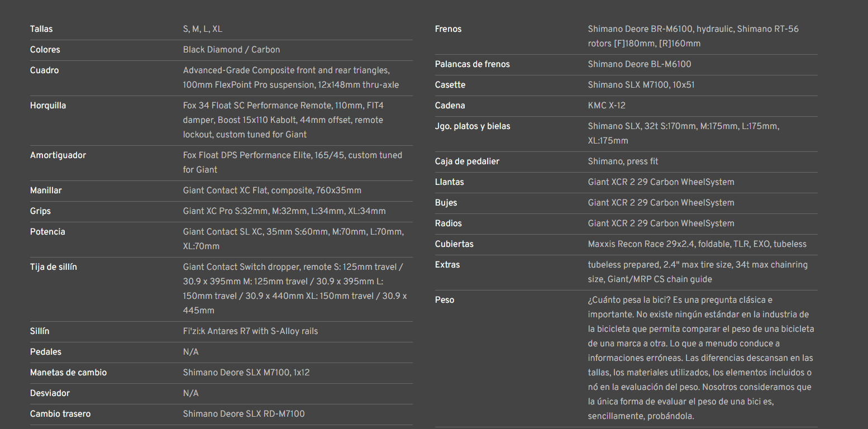Select Giant XCR 2 value in Llantas row
Viewport: 868px width, 429px height.
click(x=661, y=182)
